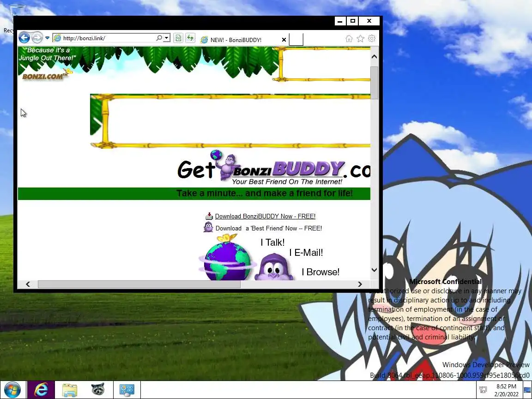Screen dimensions: 532x399
Task: Expand the address bar autocomplete dropdown
Action: pyautogui.click(x=167, y=38)
